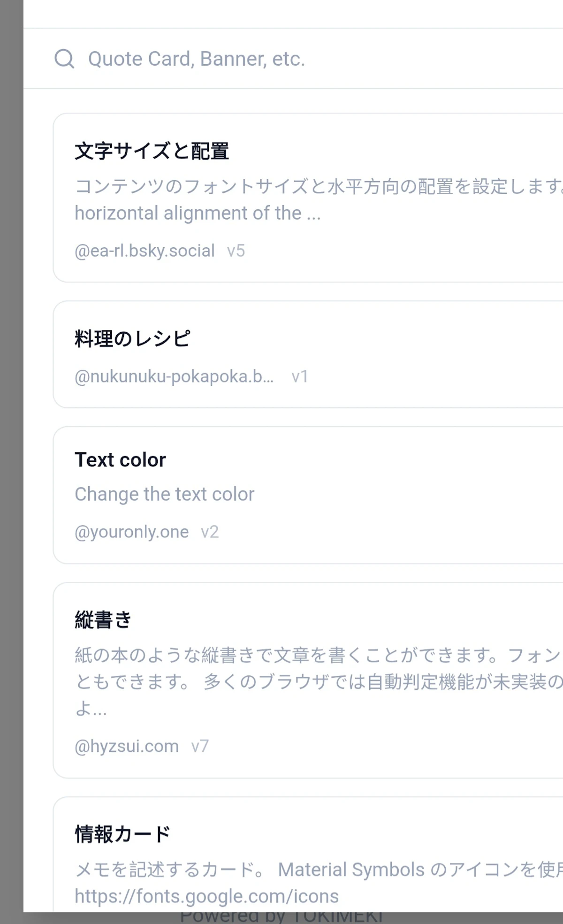This screenshot has height=924, width=563.
Task: Select the 情報カード template title
Action: coord(122,834)
